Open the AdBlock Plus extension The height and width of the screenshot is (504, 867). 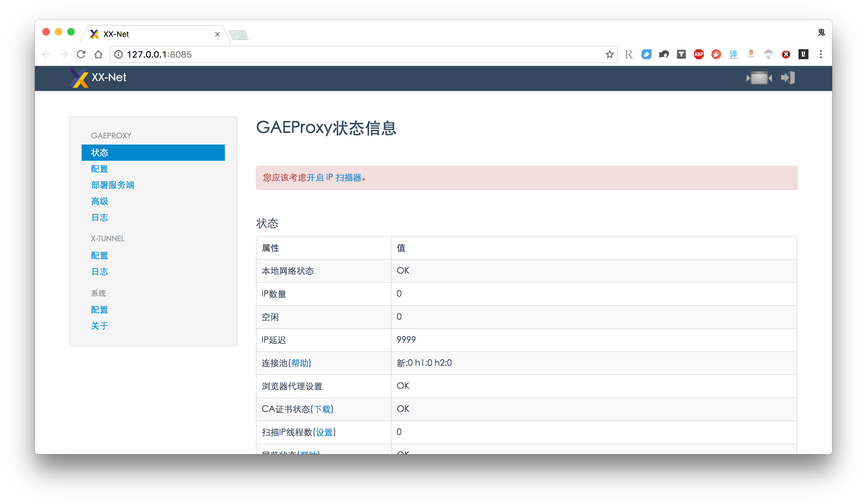click(699, 55)
